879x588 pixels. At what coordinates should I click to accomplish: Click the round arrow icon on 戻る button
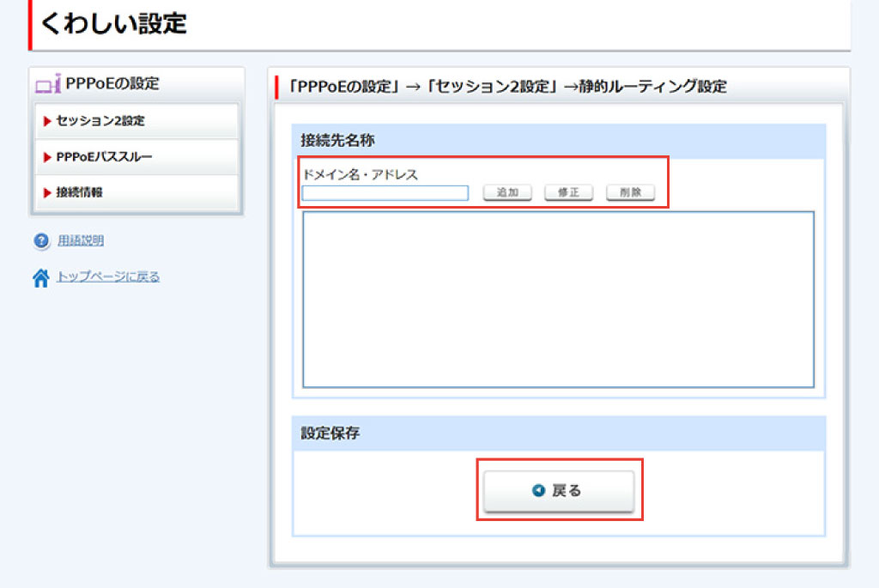point(538,491)
